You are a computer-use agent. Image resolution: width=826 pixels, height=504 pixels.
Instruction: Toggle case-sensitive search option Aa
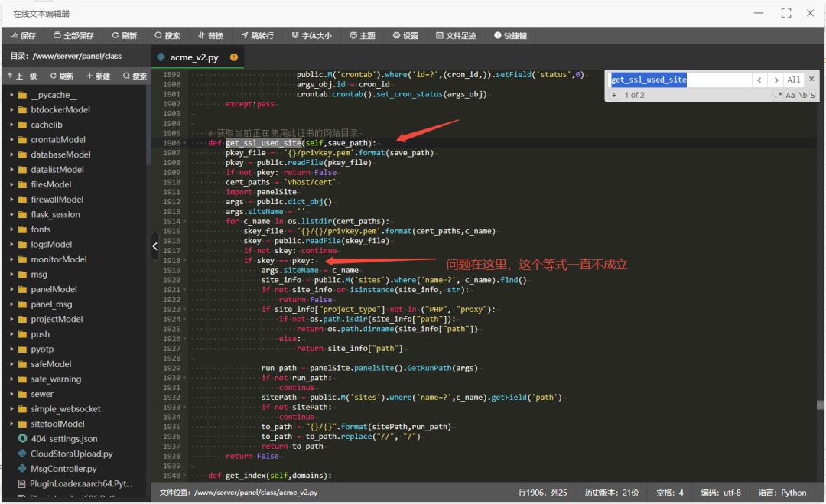click(x=790, y=96)
